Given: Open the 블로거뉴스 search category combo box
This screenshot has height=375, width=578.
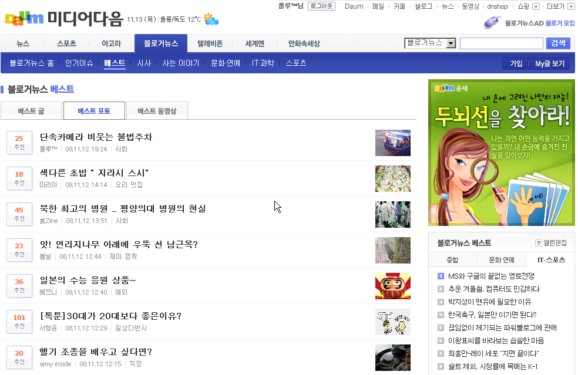Looking at the screenshot, I should 430,43.
